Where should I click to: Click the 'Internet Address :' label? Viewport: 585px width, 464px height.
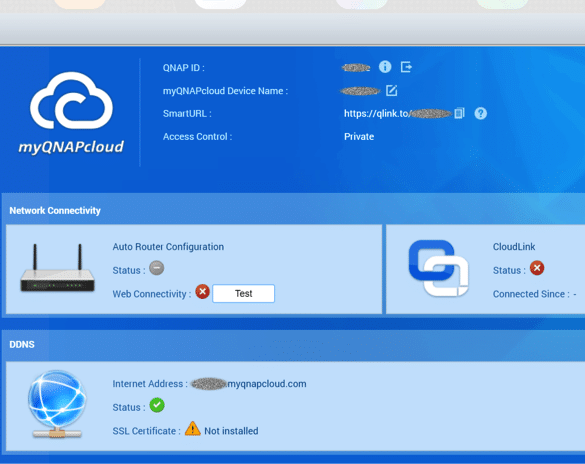150,384
